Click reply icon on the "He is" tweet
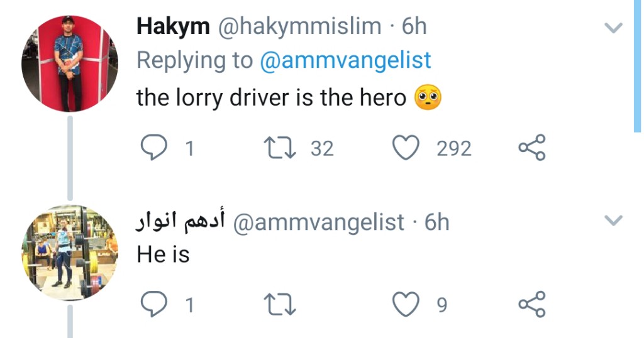 point(152,305)
